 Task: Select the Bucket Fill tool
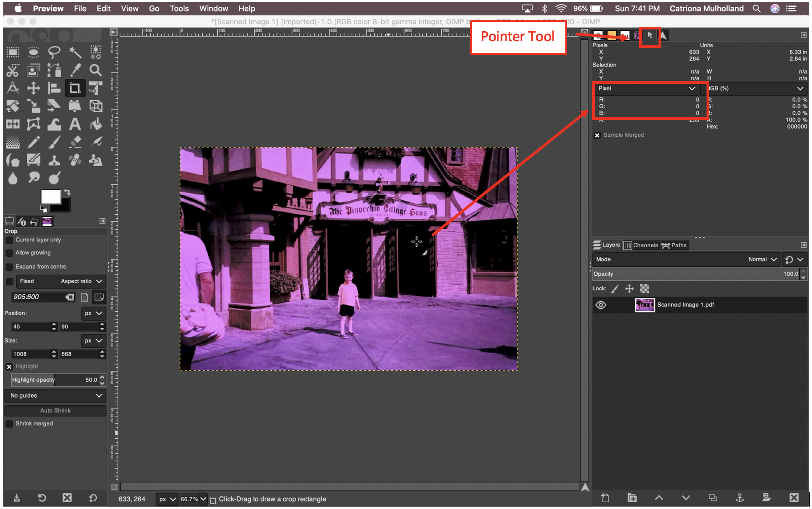pos(96,124)
